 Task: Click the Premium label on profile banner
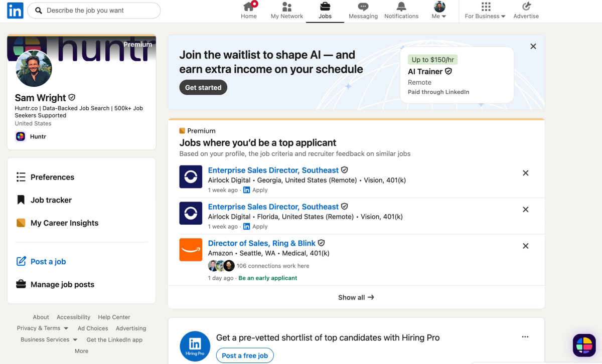click(138, 45)
